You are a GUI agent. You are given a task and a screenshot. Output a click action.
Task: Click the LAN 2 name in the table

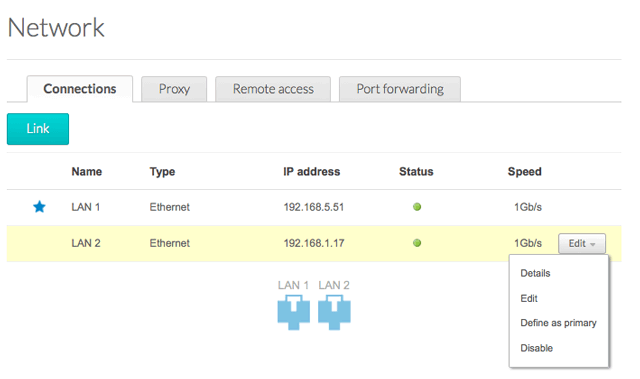(86, 243)
